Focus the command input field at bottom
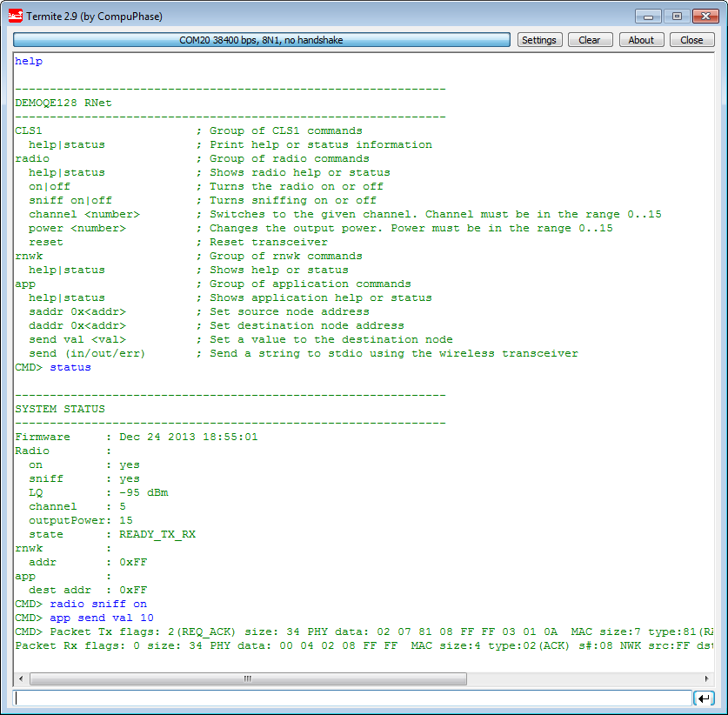This screenshot has width=728, height=715. pyautogui.click(x=352, y=698)
